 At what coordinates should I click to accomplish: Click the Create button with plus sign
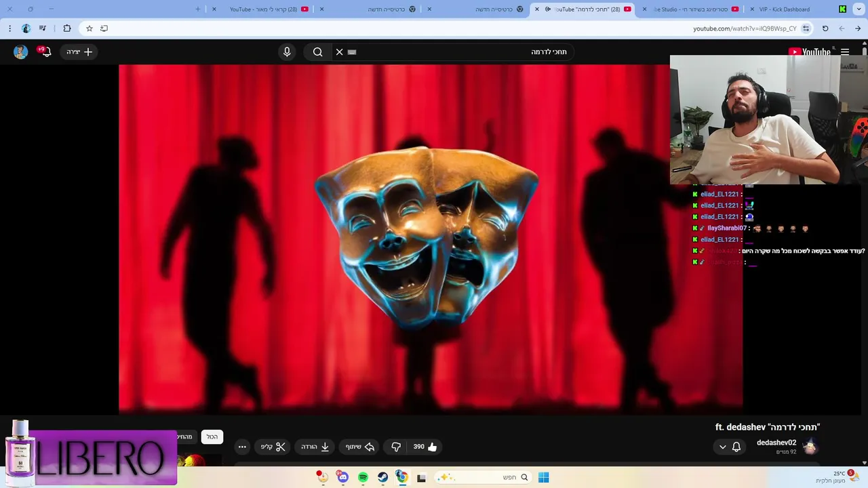[79, 52]
